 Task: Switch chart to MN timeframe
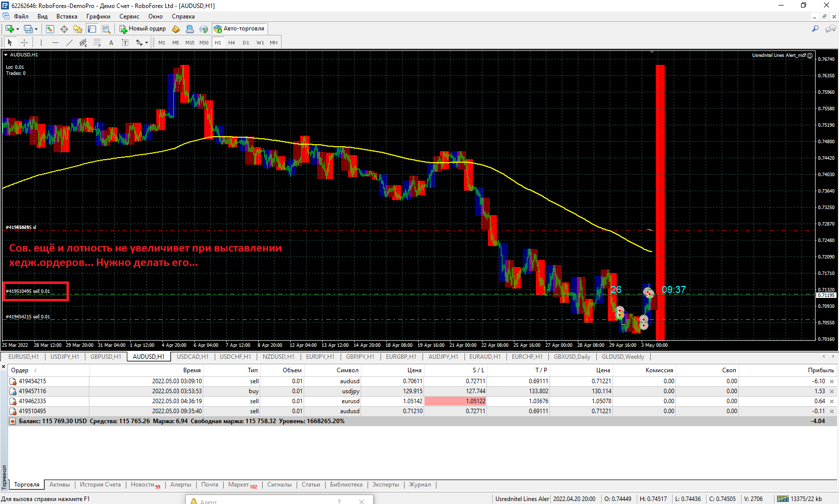coord(274,42)
